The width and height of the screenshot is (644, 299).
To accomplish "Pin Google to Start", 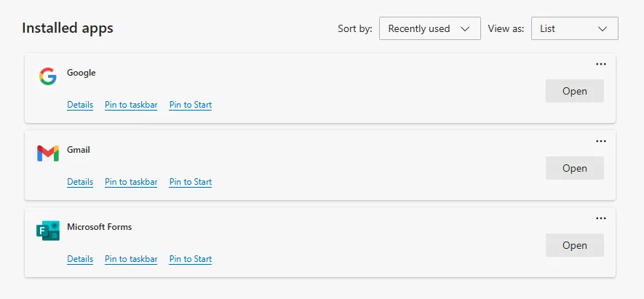I will (x=191, y=105).
